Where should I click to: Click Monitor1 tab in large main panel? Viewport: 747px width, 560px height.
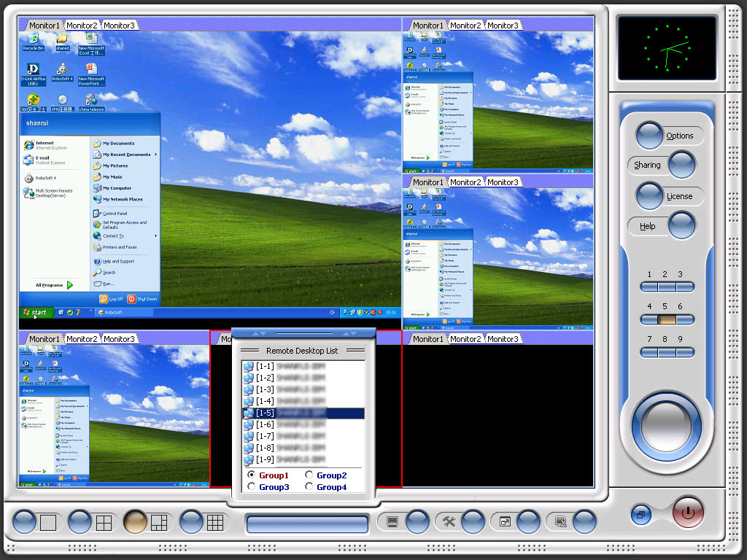coord(44,26)
